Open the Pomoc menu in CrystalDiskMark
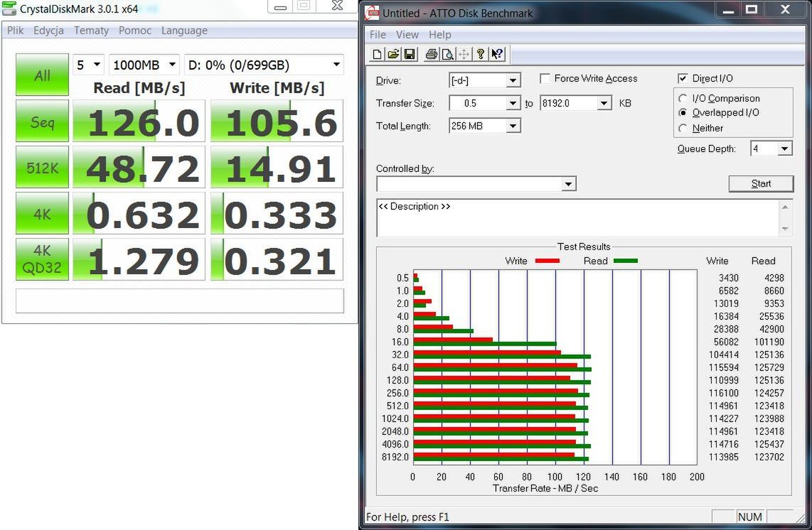Screen dimensions: 812x530 [135, 31]
